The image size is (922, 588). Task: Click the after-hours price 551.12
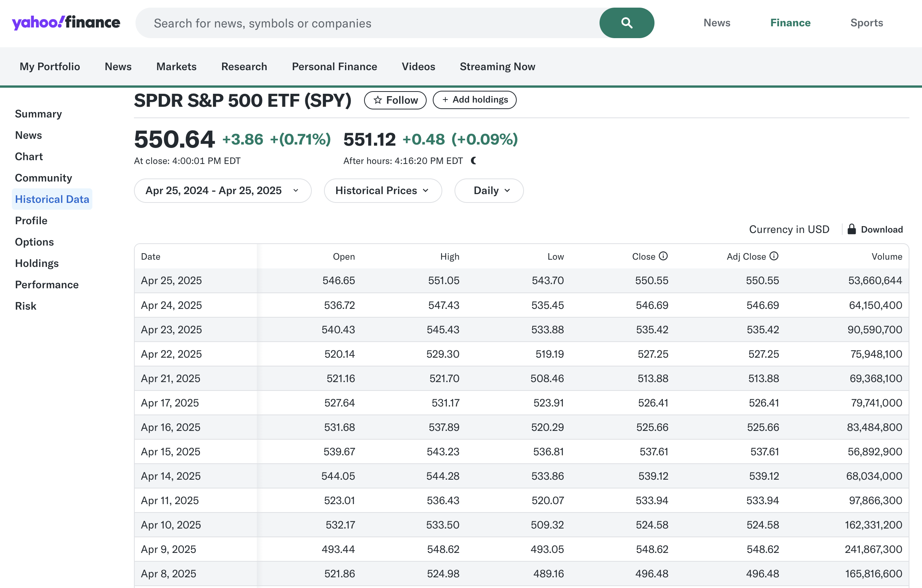click(369, 139)
